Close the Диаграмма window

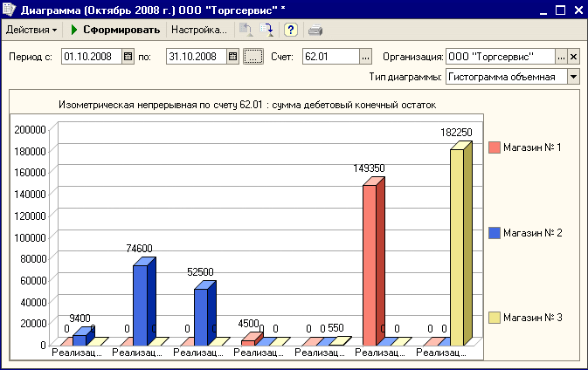coord(578,10)
